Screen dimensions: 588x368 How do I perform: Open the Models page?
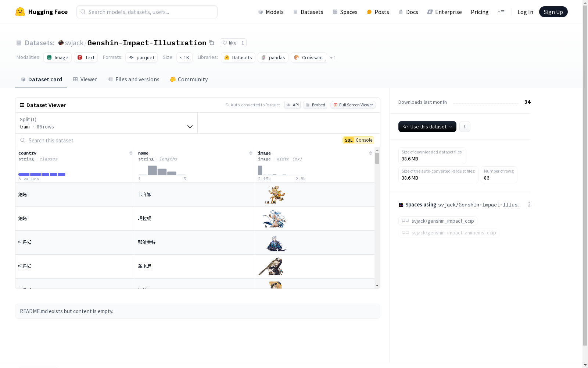(271, 12)
